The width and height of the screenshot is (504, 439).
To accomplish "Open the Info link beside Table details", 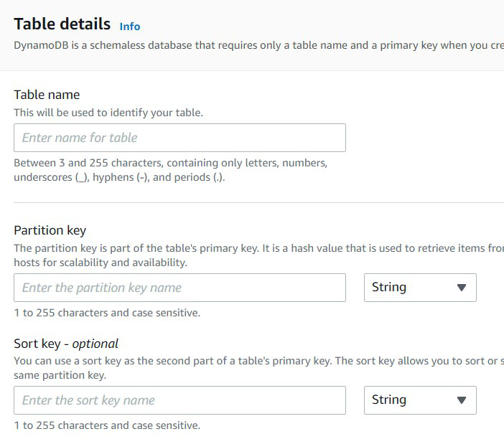I will (130, 27).
